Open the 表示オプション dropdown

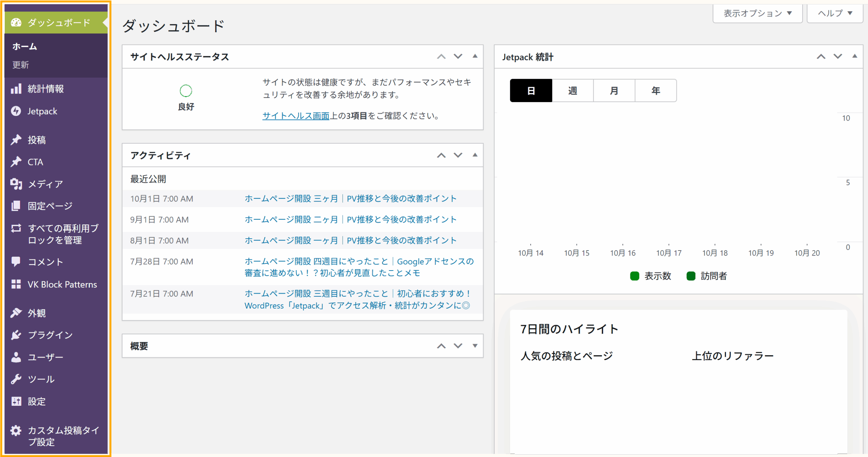click(x=757, y=14)
